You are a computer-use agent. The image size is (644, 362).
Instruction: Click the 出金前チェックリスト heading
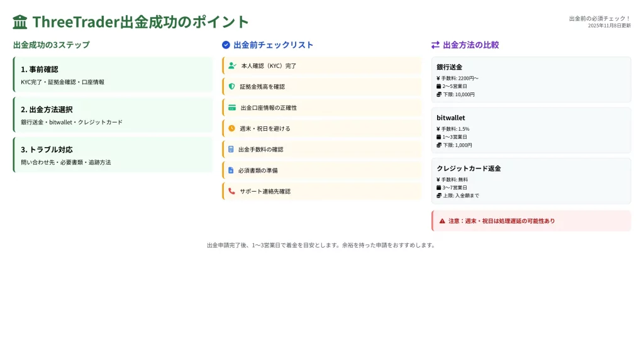click(273, 45)
